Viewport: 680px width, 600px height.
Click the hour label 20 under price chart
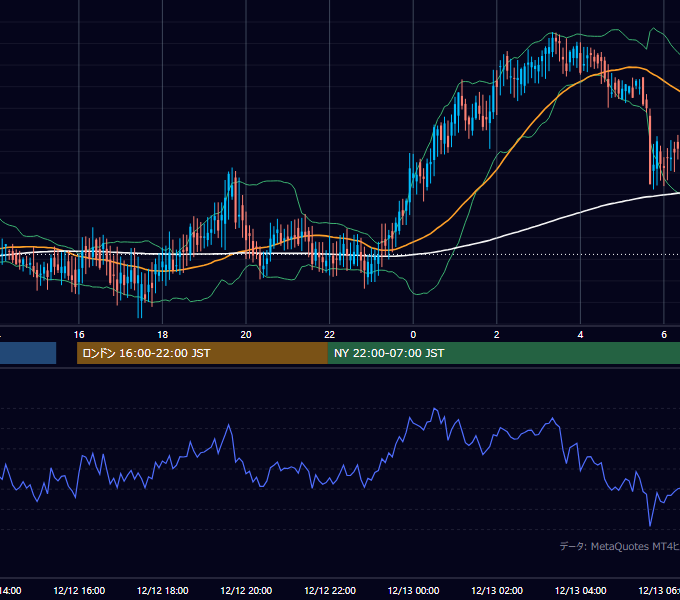[x=246, y=335]
